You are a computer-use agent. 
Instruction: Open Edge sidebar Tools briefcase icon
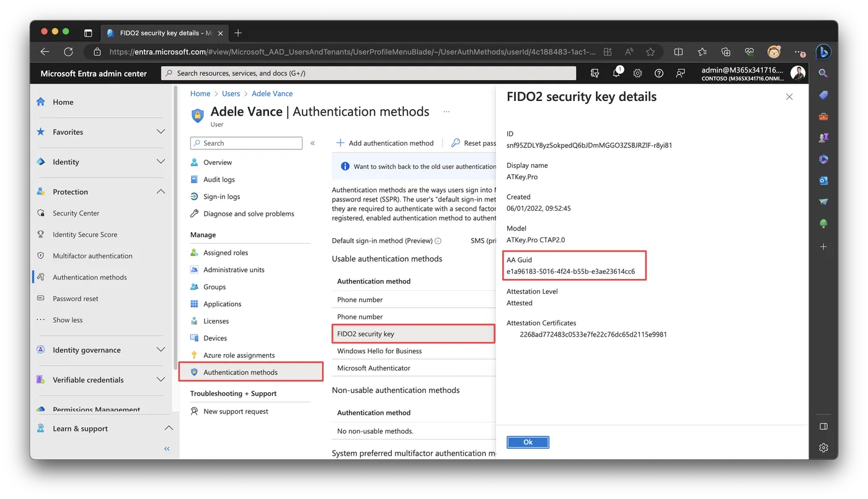[823, 116]
